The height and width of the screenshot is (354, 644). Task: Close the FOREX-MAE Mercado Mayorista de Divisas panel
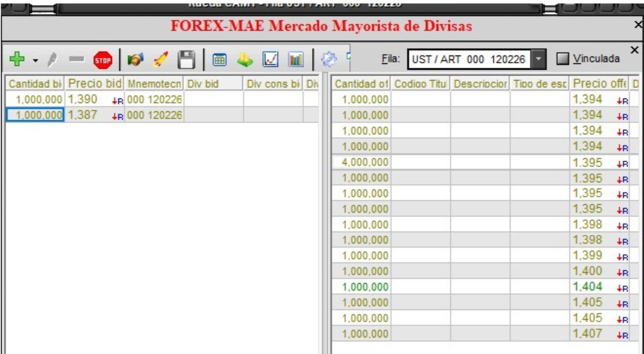[638, 25]
